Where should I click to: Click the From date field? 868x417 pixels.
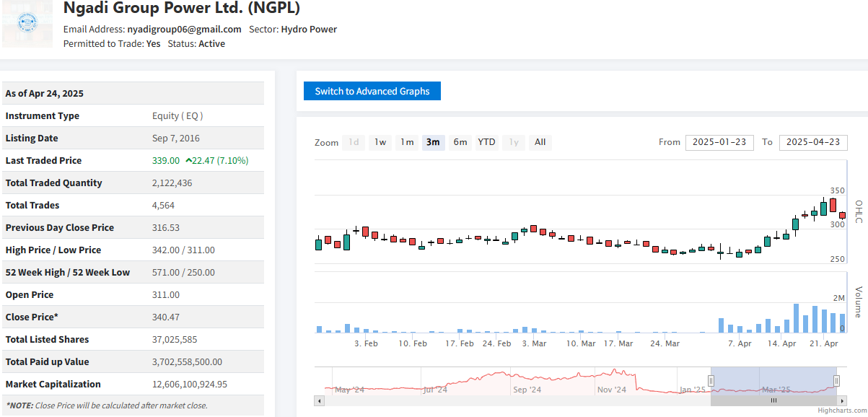719,142
